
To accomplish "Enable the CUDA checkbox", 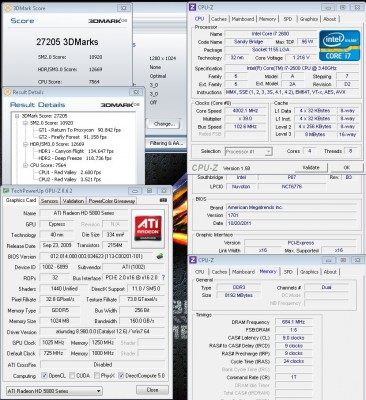I will [x=72, y=376].
